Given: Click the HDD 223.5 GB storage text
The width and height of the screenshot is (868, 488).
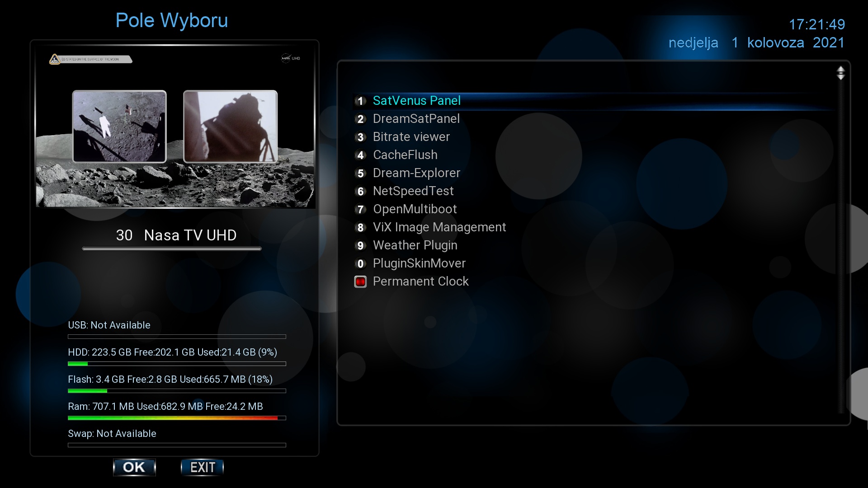Looking at the screenshot, I should 172,352.
